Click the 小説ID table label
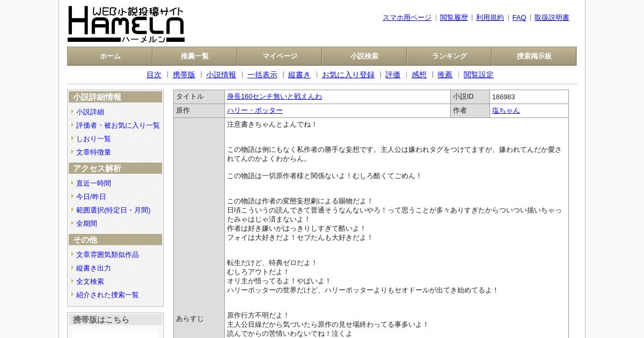 (x=463, y=97)
